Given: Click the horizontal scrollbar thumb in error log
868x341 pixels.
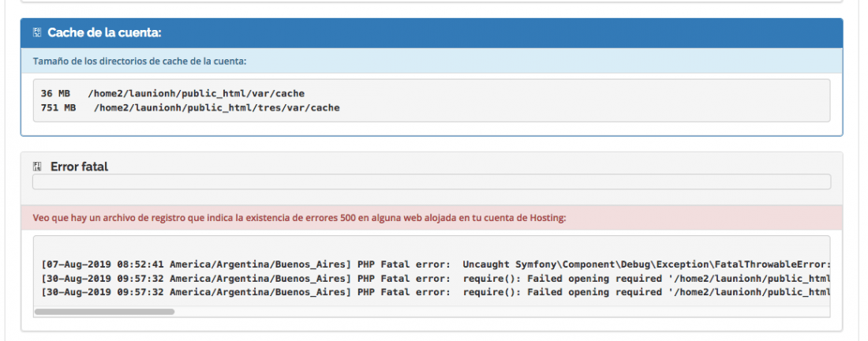Looking at the screenshot, I should (105, 312).
